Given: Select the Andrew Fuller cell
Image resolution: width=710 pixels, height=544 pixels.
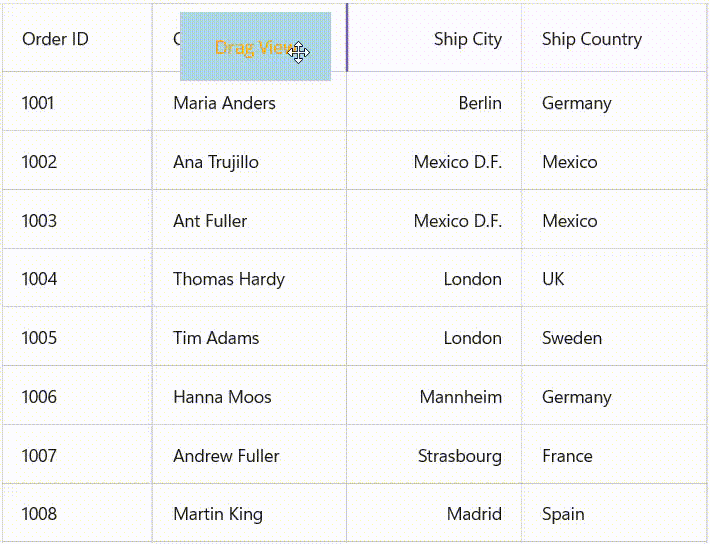Looking at the screenshot, I should coord(226,456).
